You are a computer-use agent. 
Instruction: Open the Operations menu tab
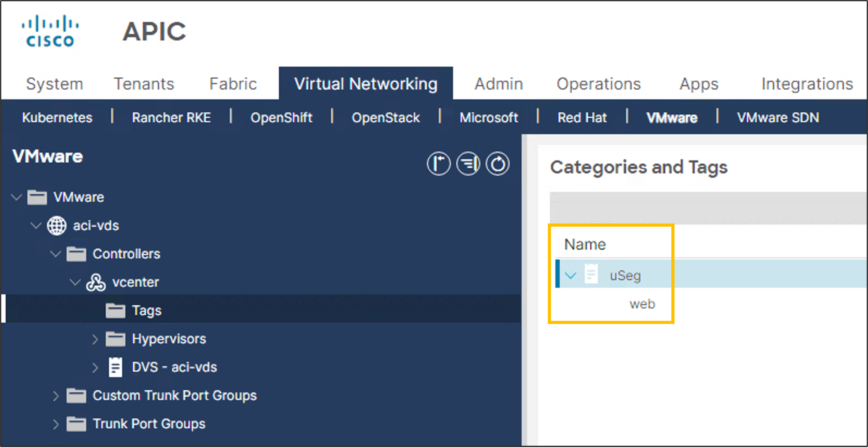(599, 84)
